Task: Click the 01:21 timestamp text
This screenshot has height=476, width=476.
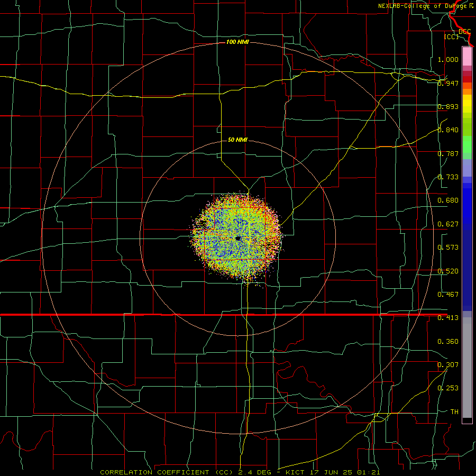Action: tap(368, 472)
